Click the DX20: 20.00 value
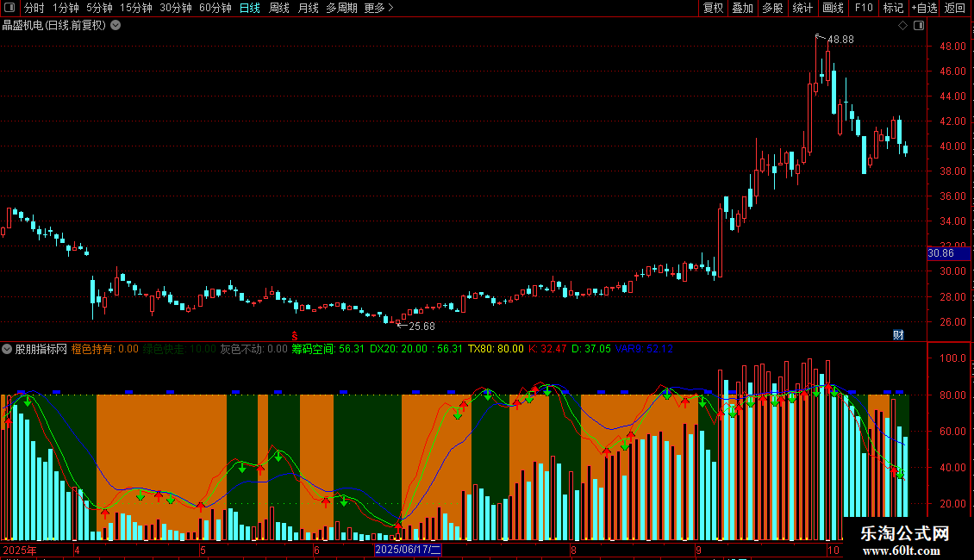The height and width of the screenshot is (560, 974). [399, 349]
